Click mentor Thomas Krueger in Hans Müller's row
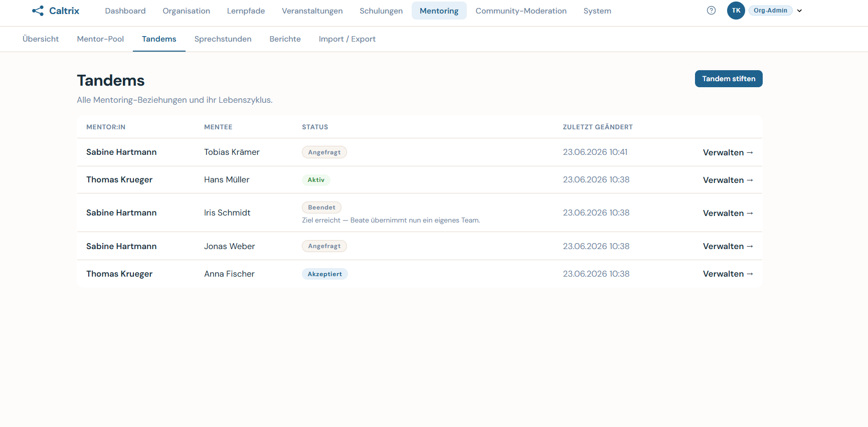Viewport: 868px width, 427px height. [119, 180]
